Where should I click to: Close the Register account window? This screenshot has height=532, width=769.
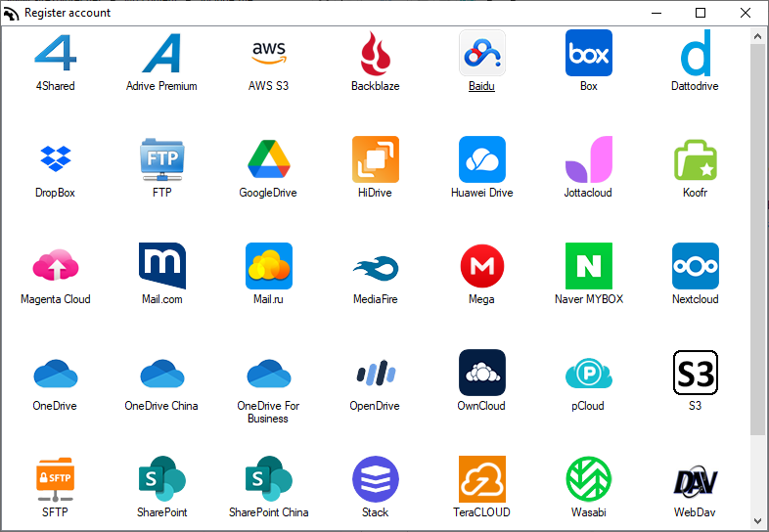click(x=746, y=13)
